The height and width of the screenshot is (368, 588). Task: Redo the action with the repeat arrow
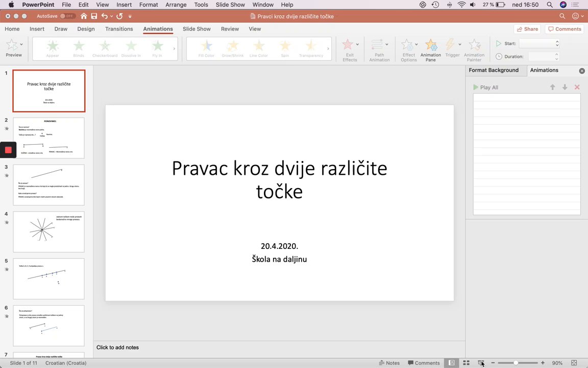coord(119,16)
